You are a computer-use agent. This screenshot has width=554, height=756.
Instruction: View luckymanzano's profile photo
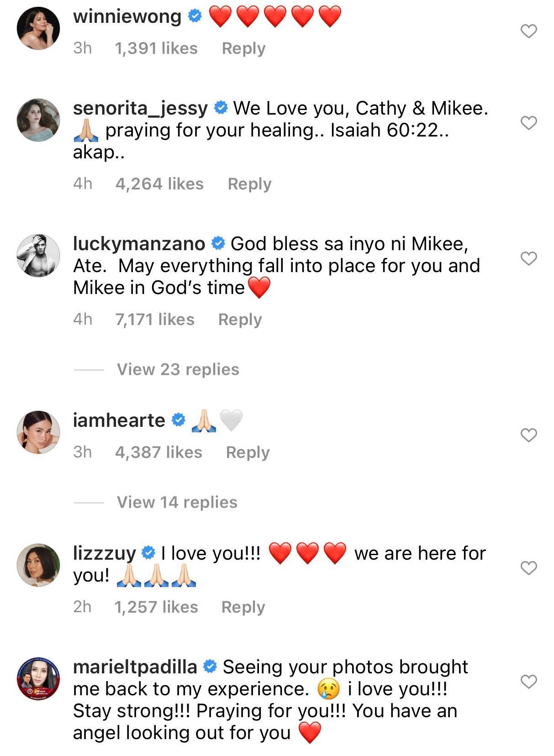point(38,256)
